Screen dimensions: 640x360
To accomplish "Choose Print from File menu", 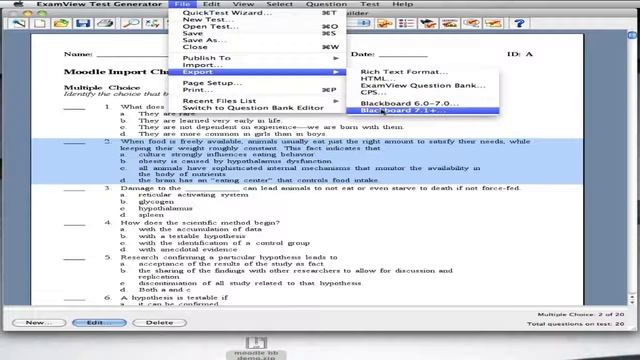I will [x=257, y=90].
